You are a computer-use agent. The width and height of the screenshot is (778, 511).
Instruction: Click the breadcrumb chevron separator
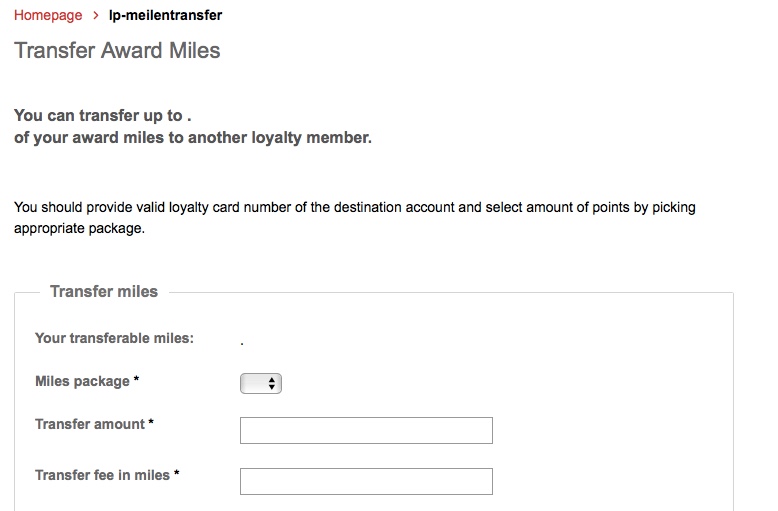point(95,16)
